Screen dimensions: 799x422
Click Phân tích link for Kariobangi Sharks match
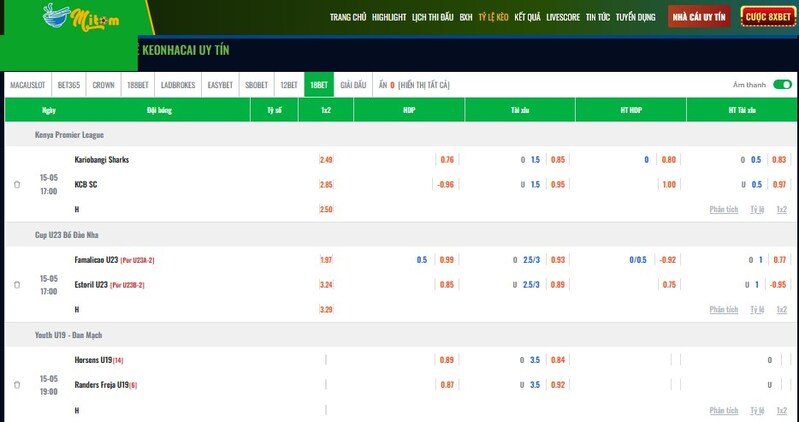(x=724, y=209)
